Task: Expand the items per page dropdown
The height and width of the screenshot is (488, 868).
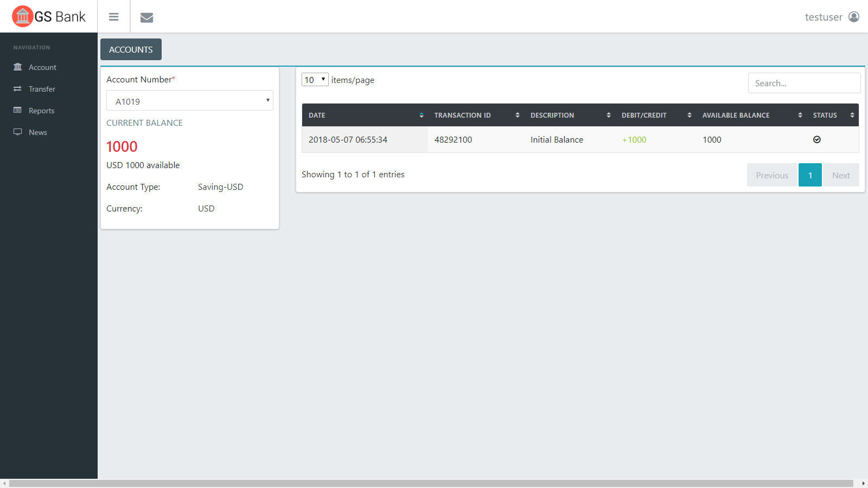Action: tap(315, 80)
